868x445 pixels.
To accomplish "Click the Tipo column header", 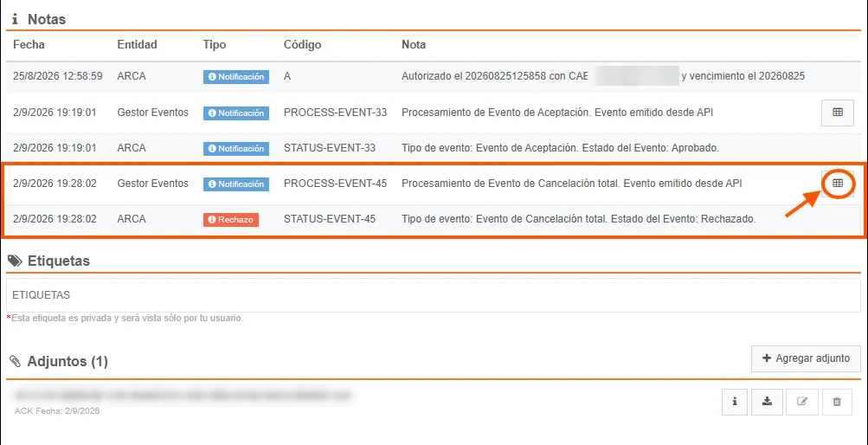I will pos(215,44).
